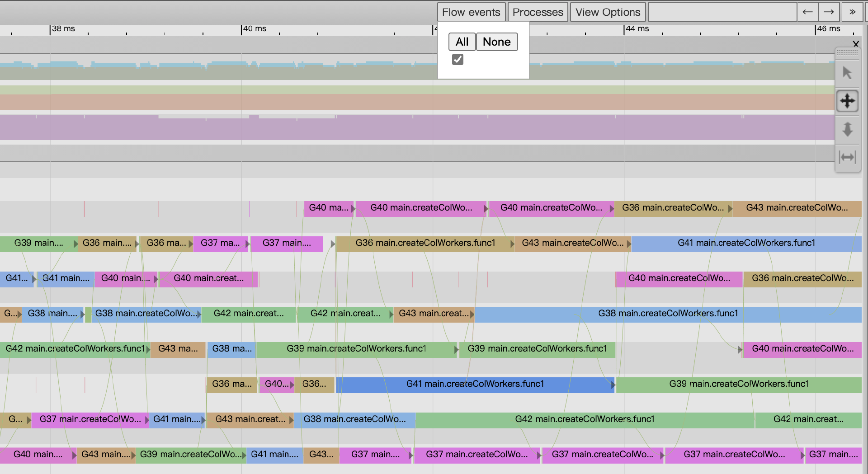Click the left arrow previous-result button
Screen dimensions: 868x474
pyautogui.click(x=807, y=12)
